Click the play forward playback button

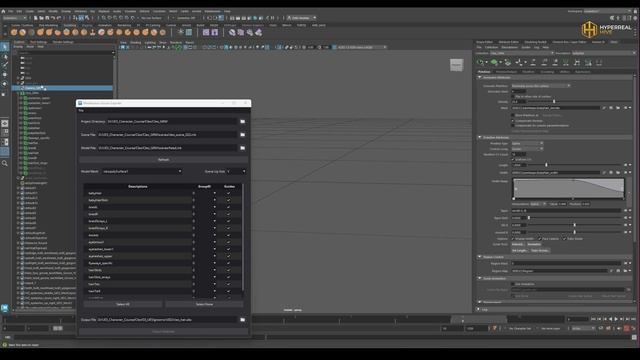coord(616,319)
